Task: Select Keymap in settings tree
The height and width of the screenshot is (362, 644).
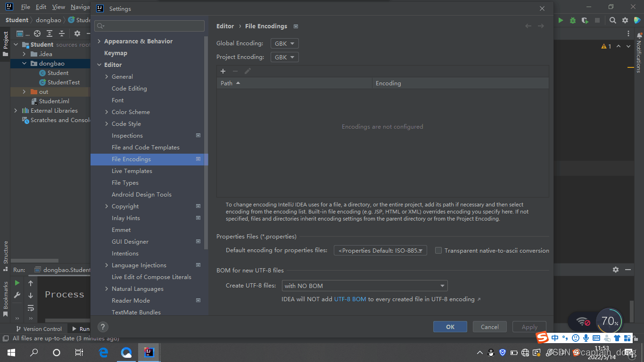Action: coord(116,53)
